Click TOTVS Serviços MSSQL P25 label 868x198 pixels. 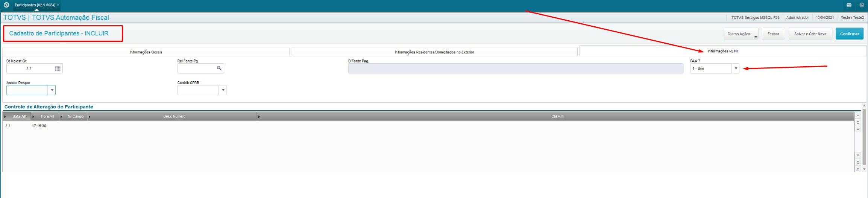(755, 18)
